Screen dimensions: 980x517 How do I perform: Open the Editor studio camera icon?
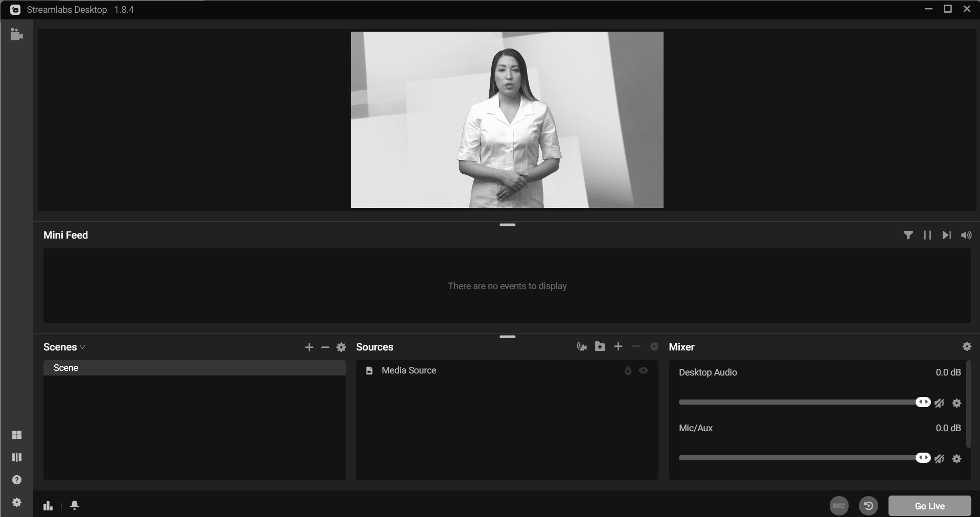click(x=16, y=35)
